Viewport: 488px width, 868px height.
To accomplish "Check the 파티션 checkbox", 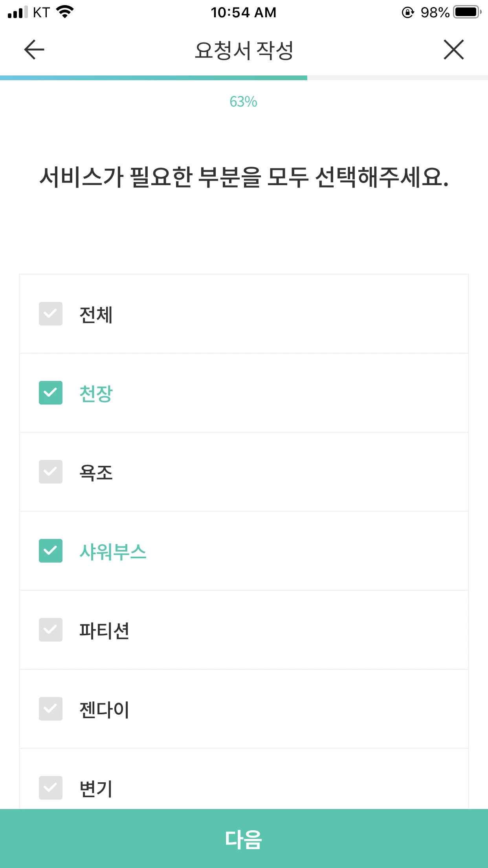I will [x=51, y=630].
